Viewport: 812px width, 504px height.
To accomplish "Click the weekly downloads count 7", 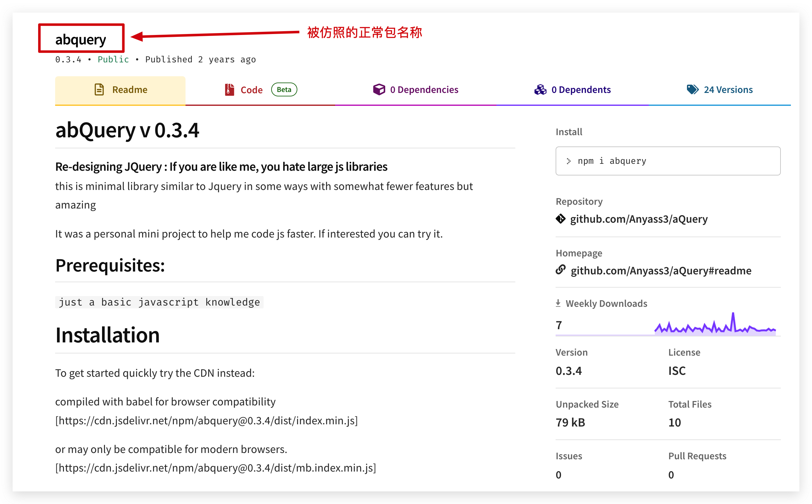I will (559, 325).
